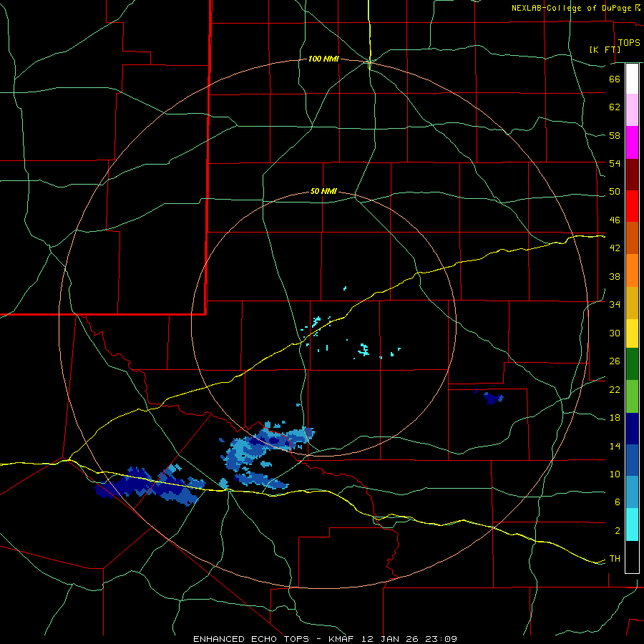Click the black TH swatch at the legend bottom
This screenshot has height=644, width=644.
[632, 557]
